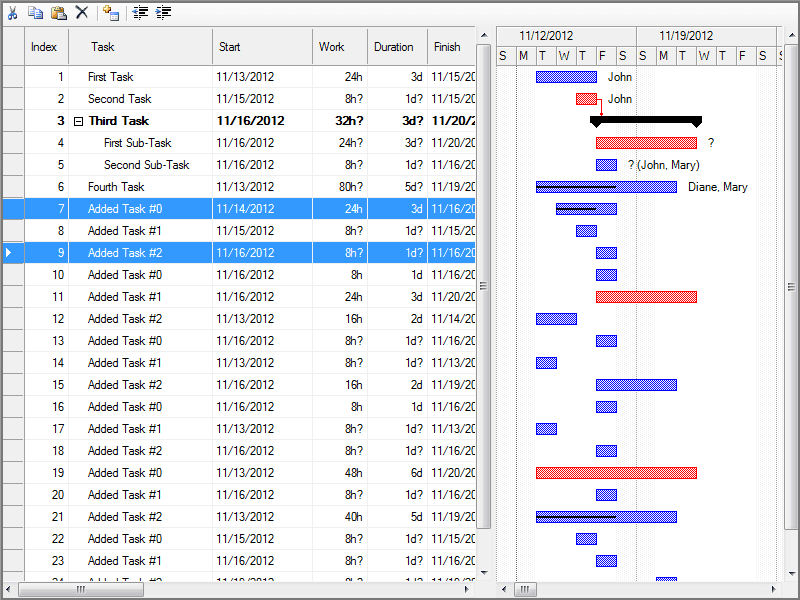The width and height of the screenshot is (800, 600).
Task: Click the grid vertical scrollbar up arrow
Action: [484, 35]
